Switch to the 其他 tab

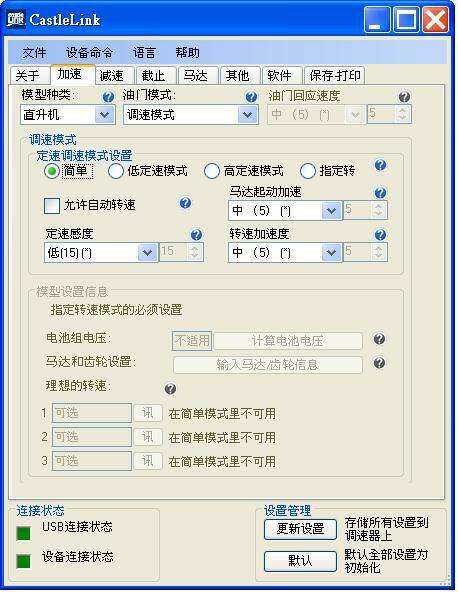(x=240, y=76)
